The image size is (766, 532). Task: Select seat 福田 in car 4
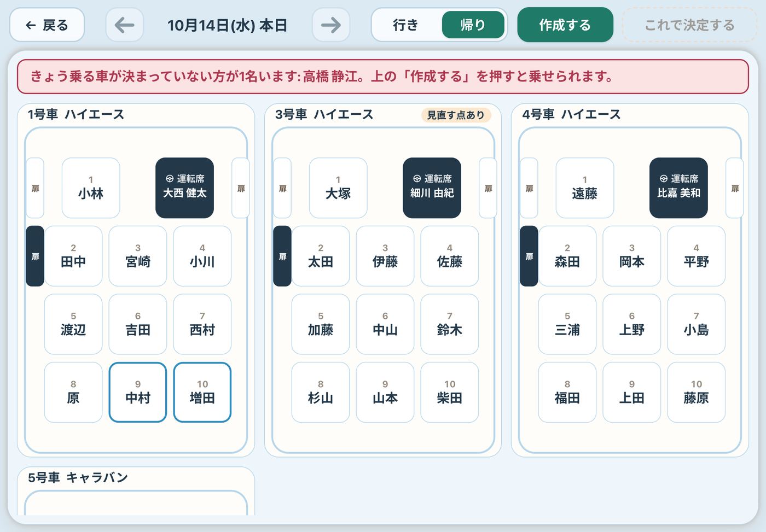pyautogui.click(x=567, y=392)
